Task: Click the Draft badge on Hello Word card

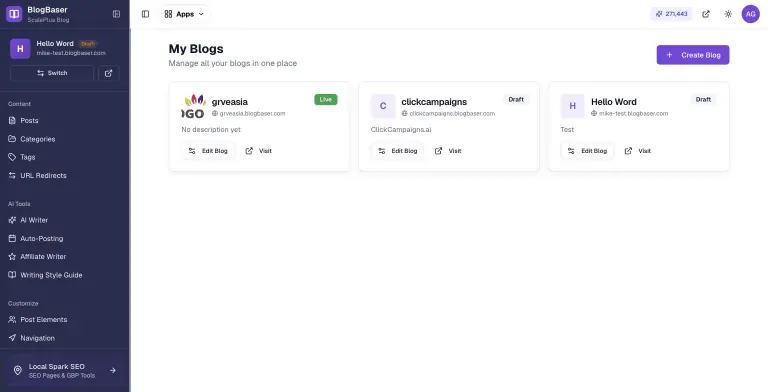Action: pyautogui.click(x=703, y=99)
